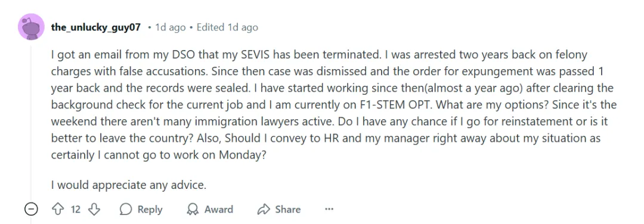Click the "I would appreciate any advice." line
The image size is (644, 224).
pyautogui.click(x=129, y=185)
